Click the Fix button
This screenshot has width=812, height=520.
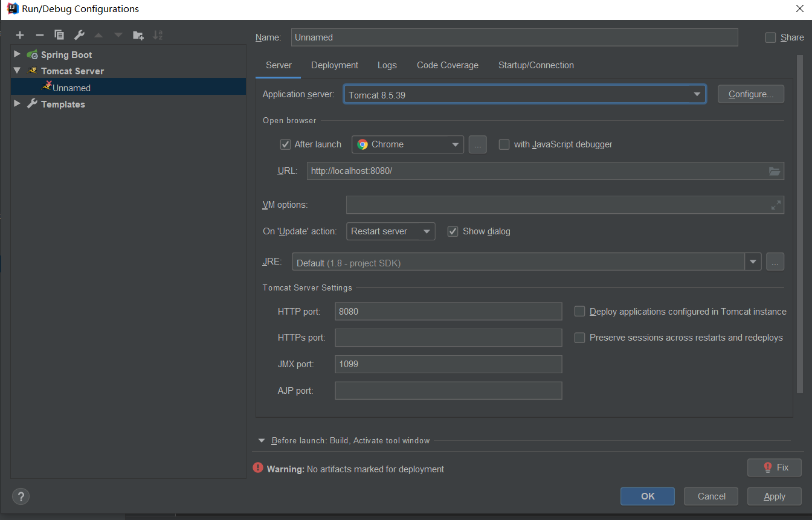[775, 467]
